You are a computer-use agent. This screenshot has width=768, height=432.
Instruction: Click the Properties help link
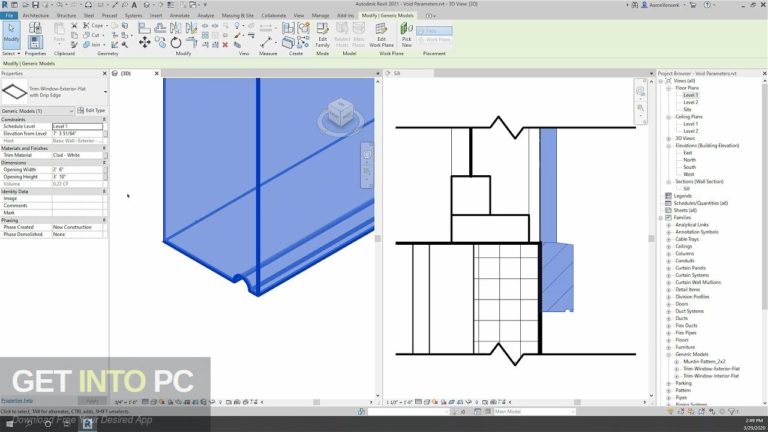(17, 401)
